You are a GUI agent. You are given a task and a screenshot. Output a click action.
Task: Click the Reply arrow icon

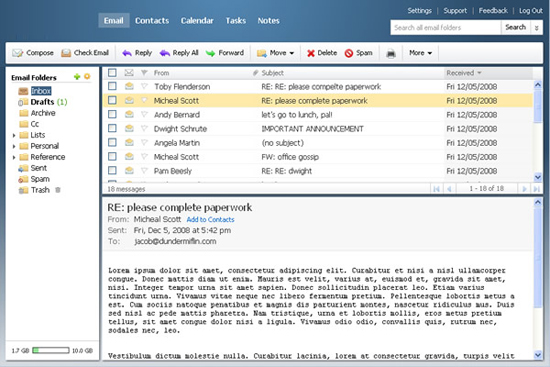pos(127,53)
